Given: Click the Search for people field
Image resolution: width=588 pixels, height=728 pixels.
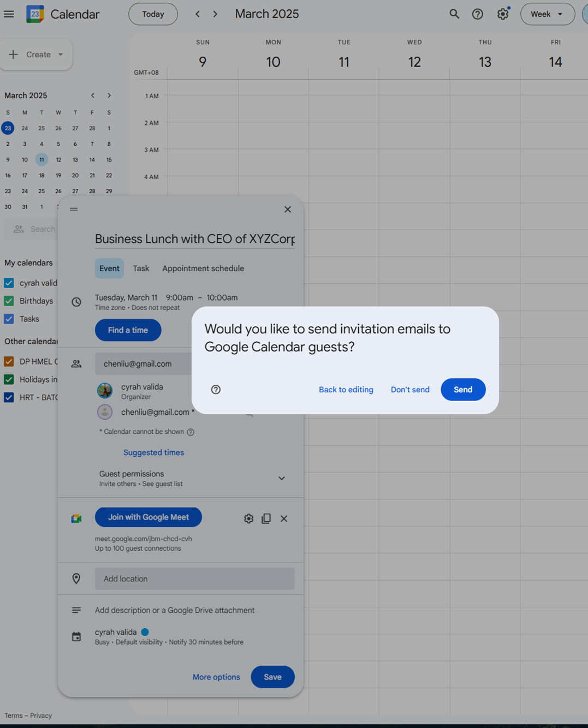Looking at the screenshot, I should [x=31, y=229].
